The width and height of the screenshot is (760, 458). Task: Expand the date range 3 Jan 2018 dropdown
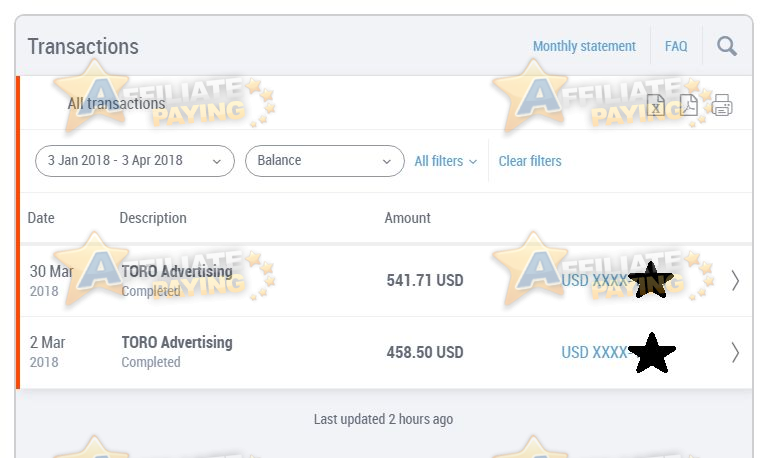[x=135, y=161]
